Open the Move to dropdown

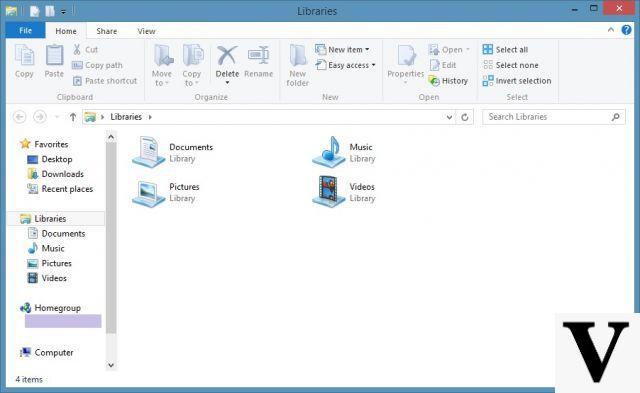(x=162, y=65)
